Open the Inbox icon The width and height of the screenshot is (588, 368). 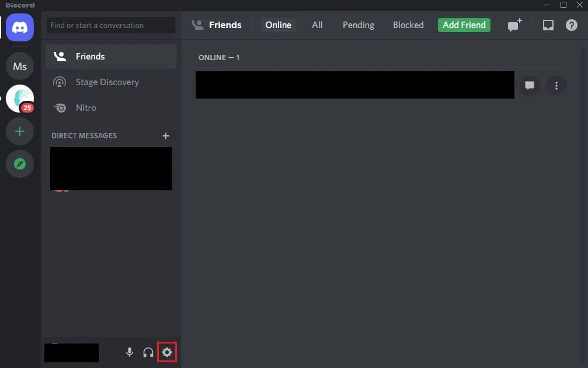(548, 25)
